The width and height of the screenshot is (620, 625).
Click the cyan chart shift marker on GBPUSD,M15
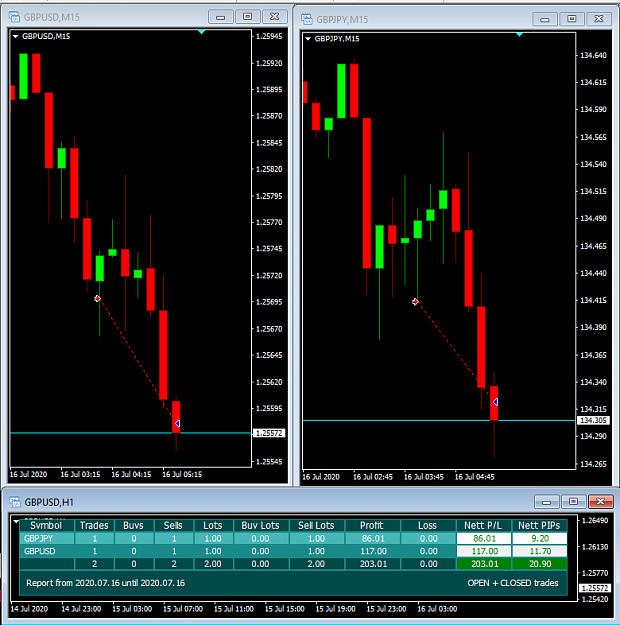point(201,32)
